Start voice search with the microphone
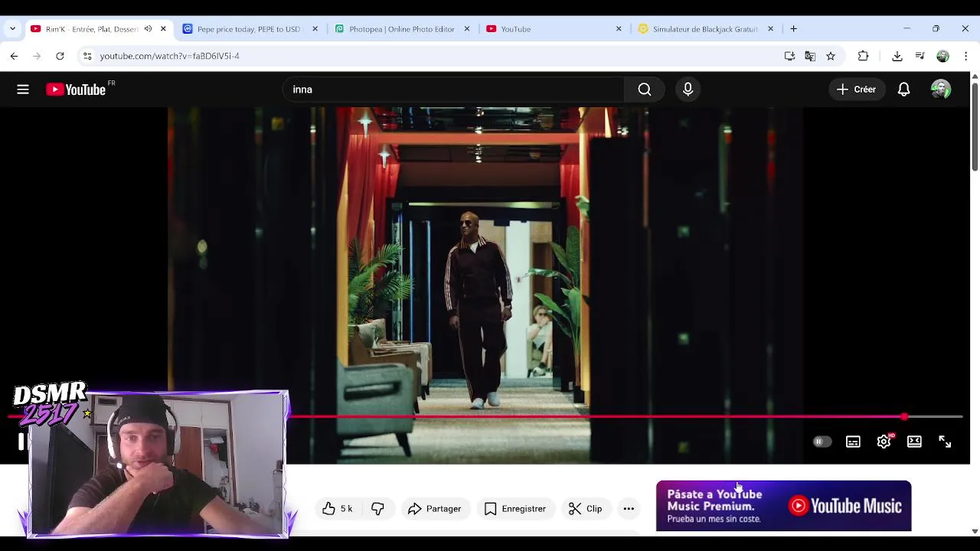This screenshot has height=551, width=980. [x=688, y=90]
